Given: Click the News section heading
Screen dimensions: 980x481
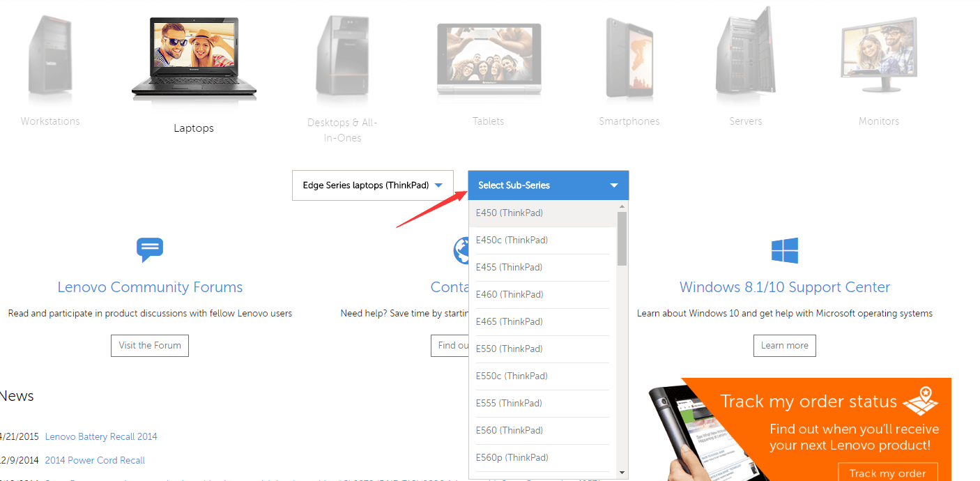Looking at the screenshot, I should coord(17,396).
